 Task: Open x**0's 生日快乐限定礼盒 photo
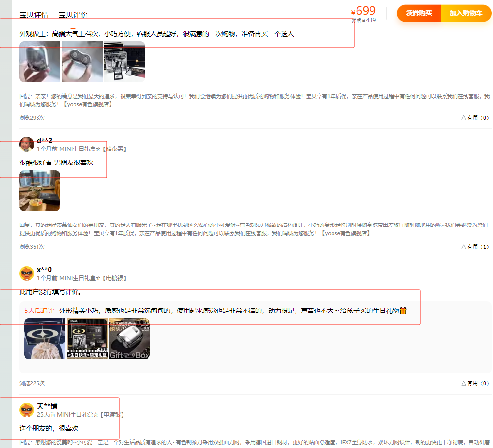[87, 338]
